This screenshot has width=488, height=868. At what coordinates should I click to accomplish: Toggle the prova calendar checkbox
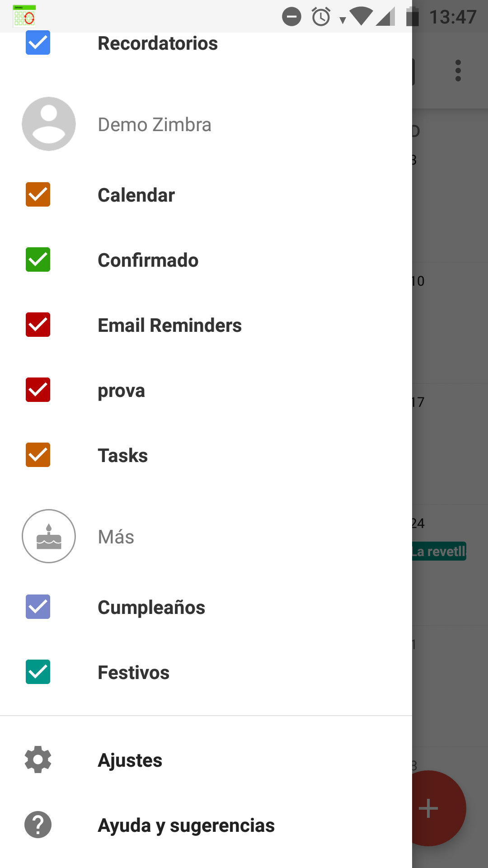(x=38, y=390)
